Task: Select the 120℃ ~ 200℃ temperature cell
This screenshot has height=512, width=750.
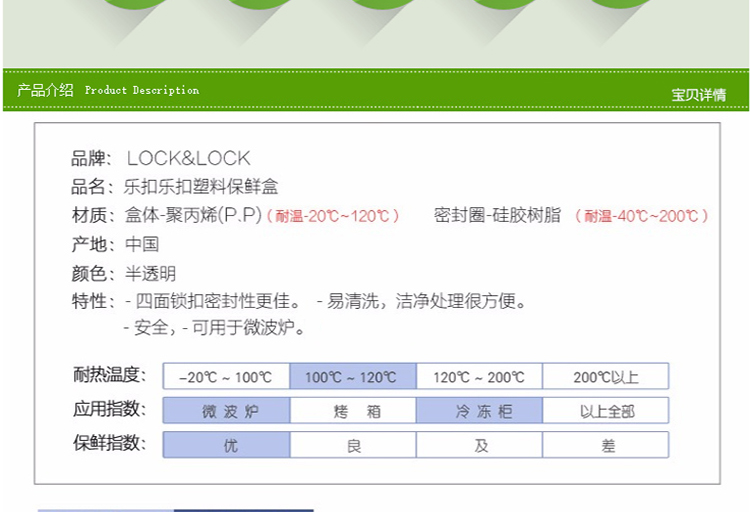Action: 479,377
